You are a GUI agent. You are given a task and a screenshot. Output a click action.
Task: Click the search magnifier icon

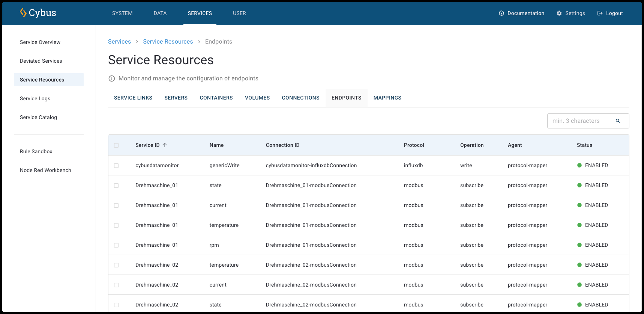(618, 121)
